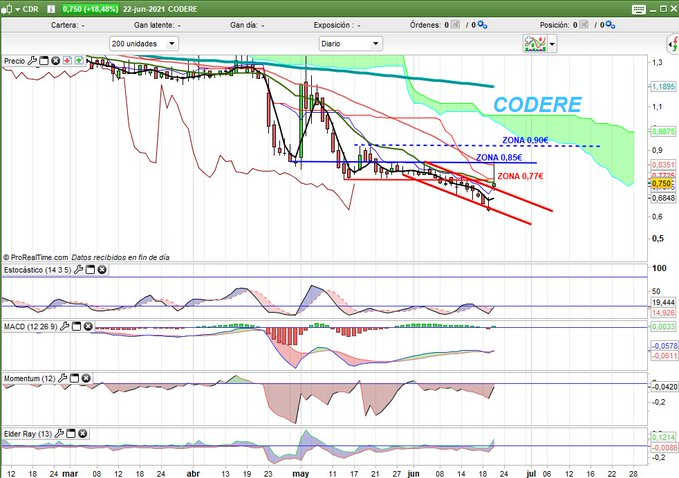The height and width of the screenshot is (478, 679).
Task: Click the yellow 0,750 current price label
Action: click(662, 184)
